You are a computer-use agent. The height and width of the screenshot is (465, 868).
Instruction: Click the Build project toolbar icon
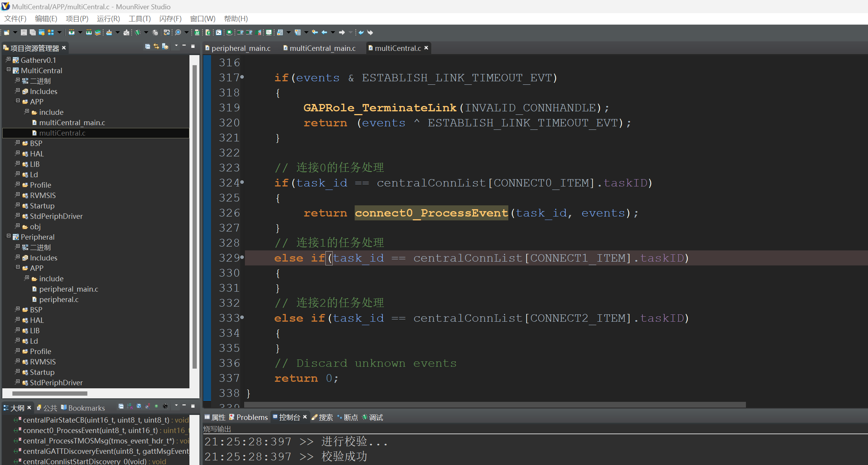72,32
